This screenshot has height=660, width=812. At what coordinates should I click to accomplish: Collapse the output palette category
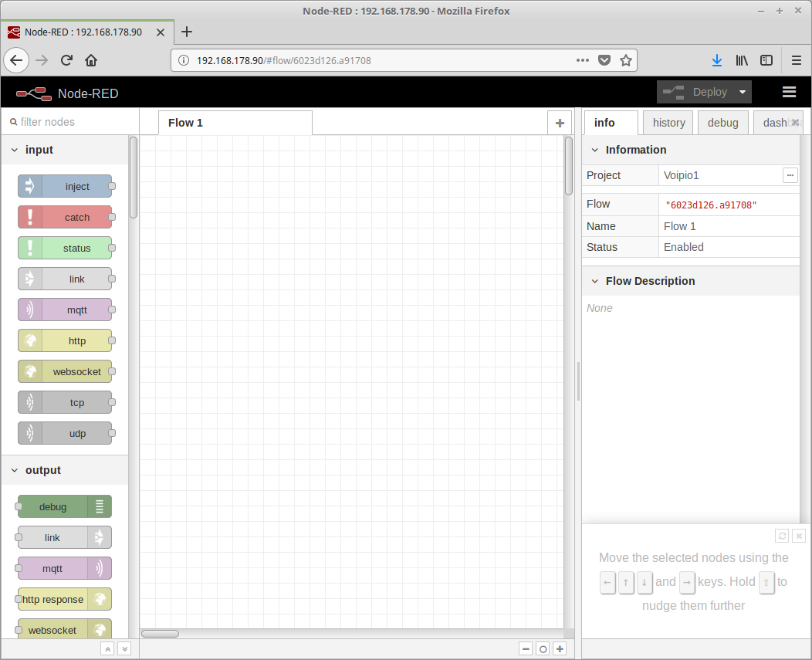coord(15,470)
